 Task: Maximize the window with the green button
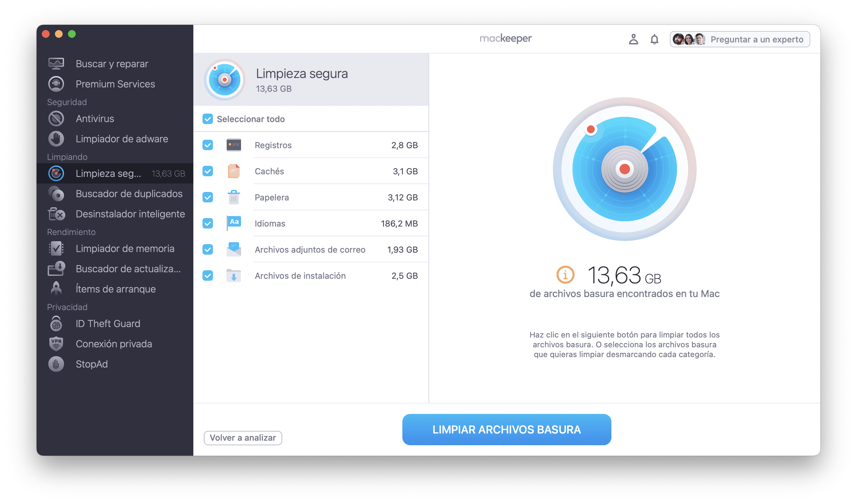pos(72,34)
